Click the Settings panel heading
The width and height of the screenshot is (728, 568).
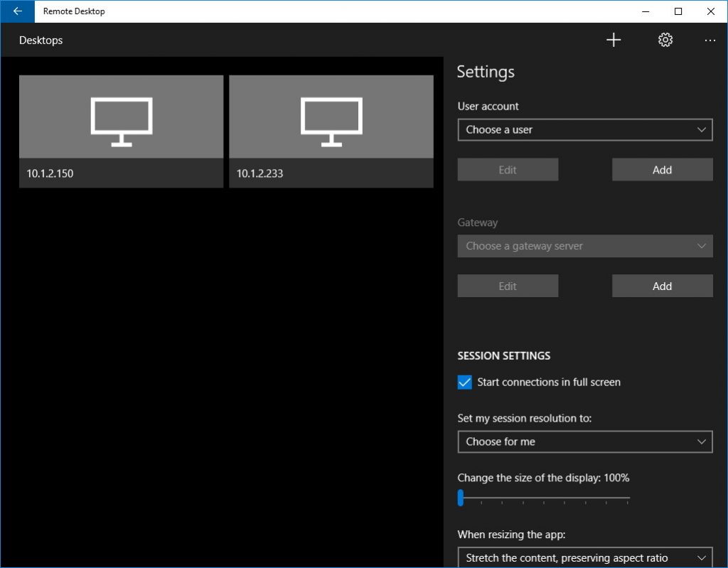(x=486, y=72)
